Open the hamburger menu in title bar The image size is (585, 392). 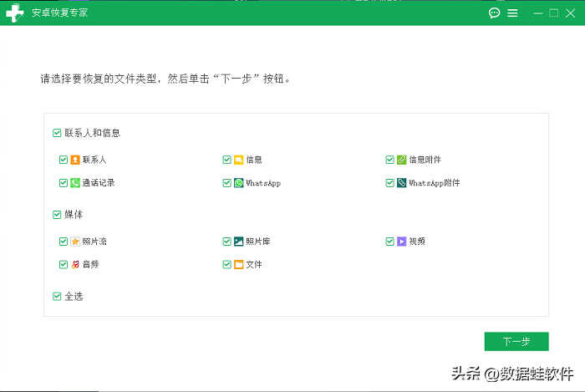click(x=512, y=13)
